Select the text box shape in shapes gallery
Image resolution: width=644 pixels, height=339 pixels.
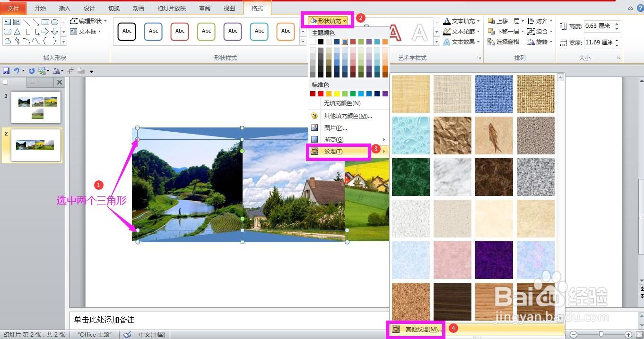[7, 22]
